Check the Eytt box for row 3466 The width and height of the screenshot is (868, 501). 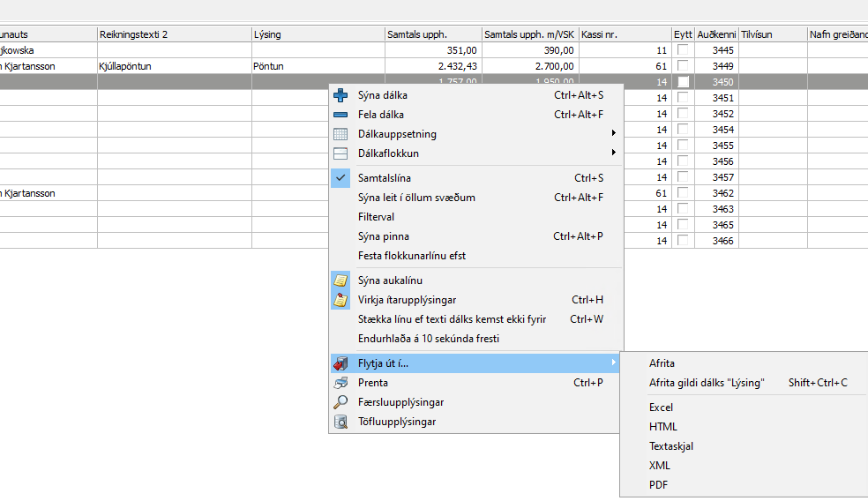683,241
